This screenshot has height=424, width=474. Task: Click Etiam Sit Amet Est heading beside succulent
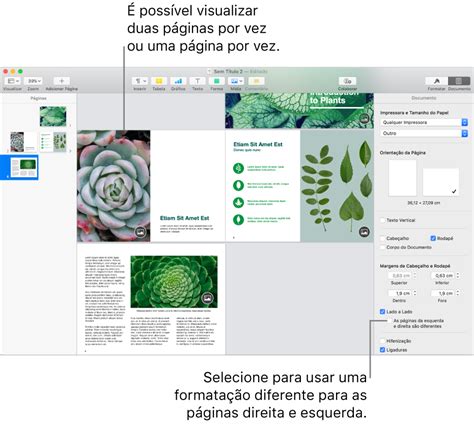tap(184, 218)
